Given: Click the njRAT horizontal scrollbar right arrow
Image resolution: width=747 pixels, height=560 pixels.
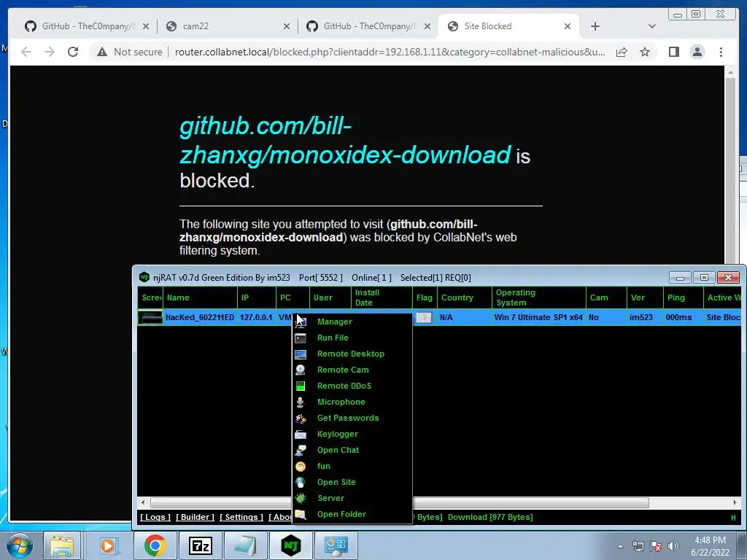Looking at the screenshot, I should coord(734,503).
